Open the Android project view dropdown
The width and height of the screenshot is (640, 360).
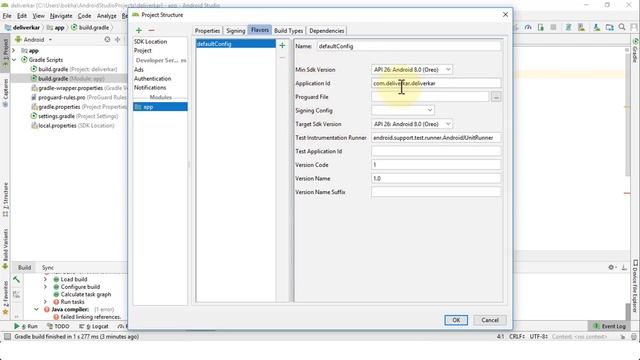34,40
